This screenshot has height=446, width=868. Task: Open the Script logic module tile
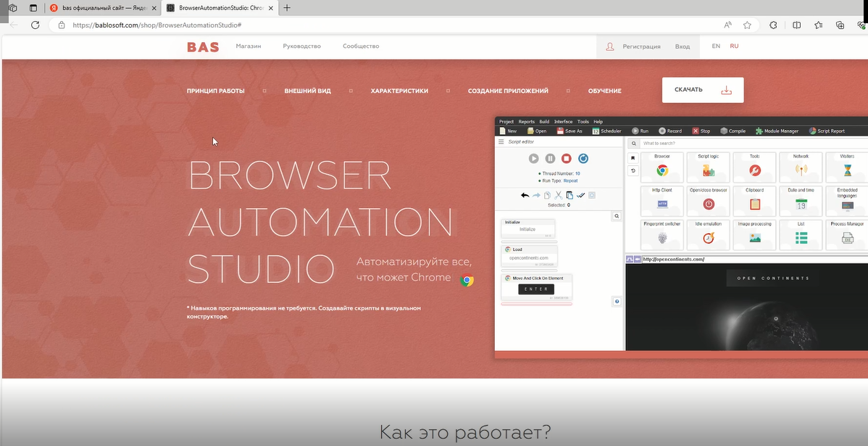point(708,167)
